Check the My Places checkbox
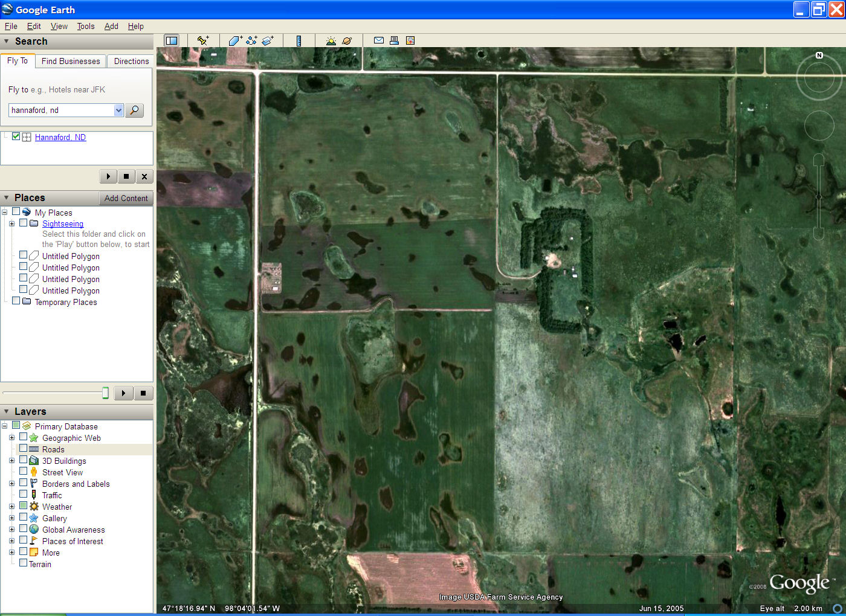This screenshot has height=616, width=846. click(x=16, y=211)
